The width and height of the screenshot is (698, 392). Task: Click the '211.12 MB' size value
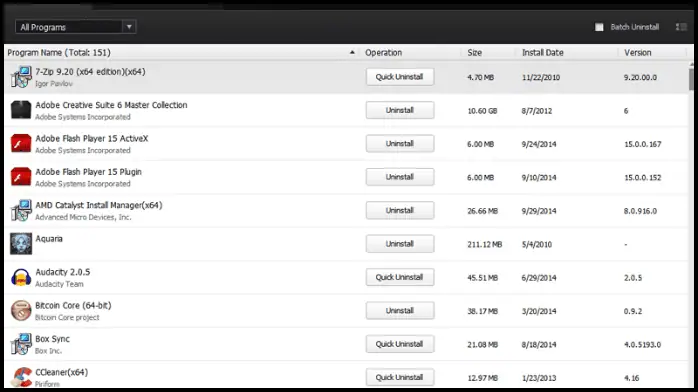pyautogui.click(x=484, y=244)
